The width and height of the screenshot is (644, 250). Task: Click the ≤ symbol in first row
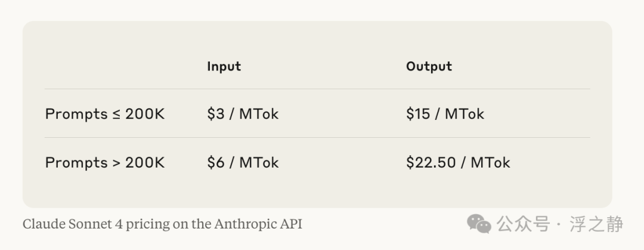point(116,115)
